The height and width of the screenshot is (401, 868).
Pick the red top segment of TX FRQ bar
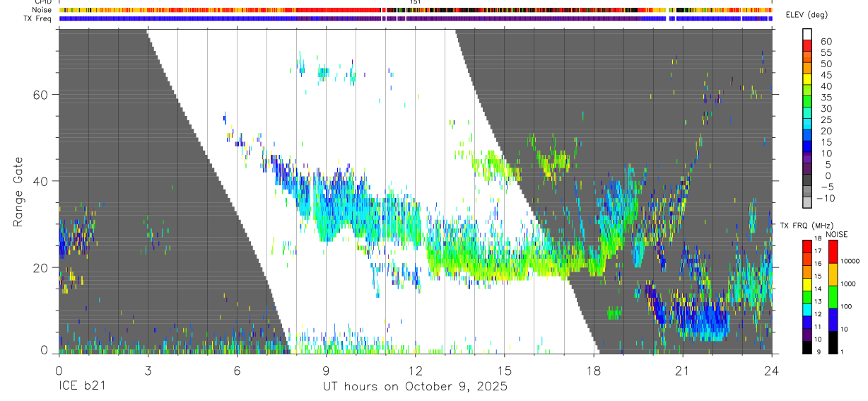coord(807,245)
